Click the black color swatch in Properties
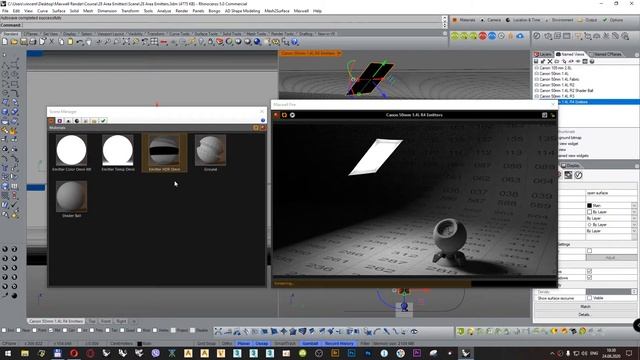 tap(589, 205)
